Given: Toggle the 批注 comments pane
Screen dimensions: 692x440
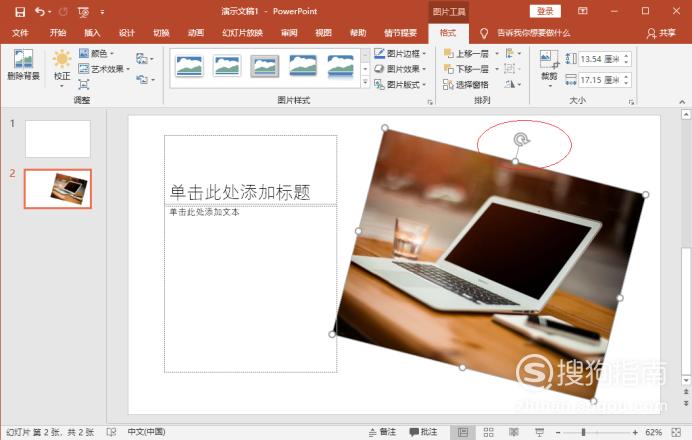Looking at the screenshot, I should (x=424, y=432).
